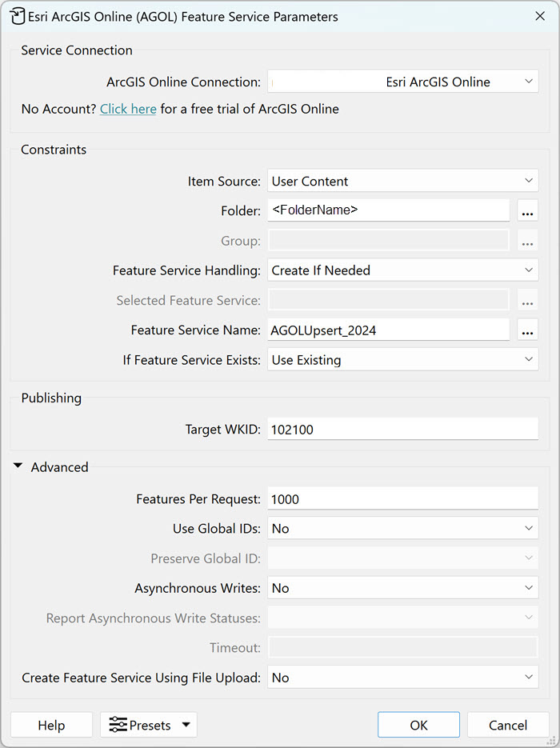This screenshot has height=748, width=560.
Task: Close the Feature Service Parameters dialog
Action: (540, 16)
